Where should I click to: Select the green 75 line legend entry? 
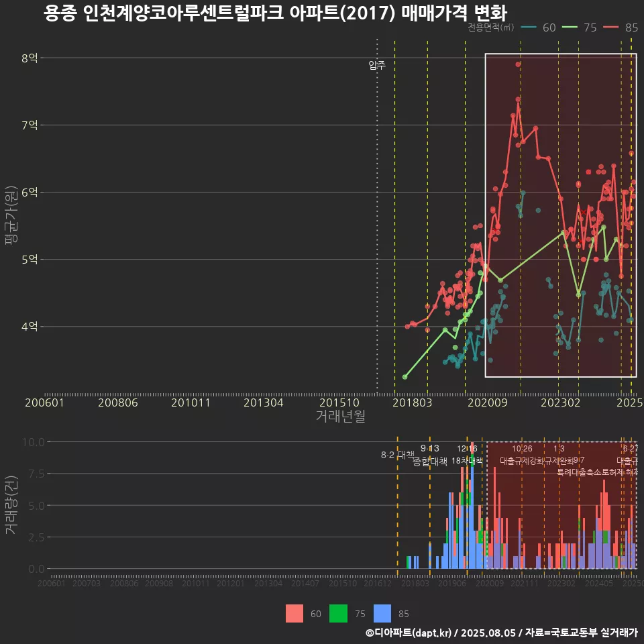coord(579,28)
